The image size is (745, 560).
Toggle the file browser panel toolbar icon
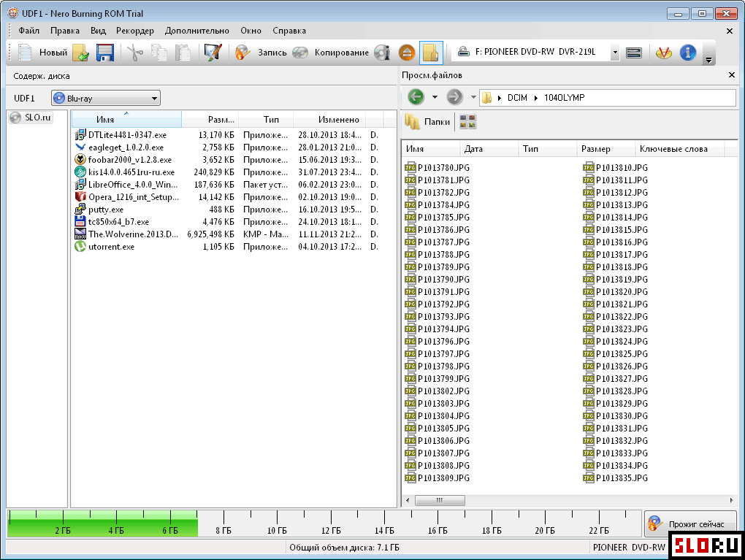431,53
